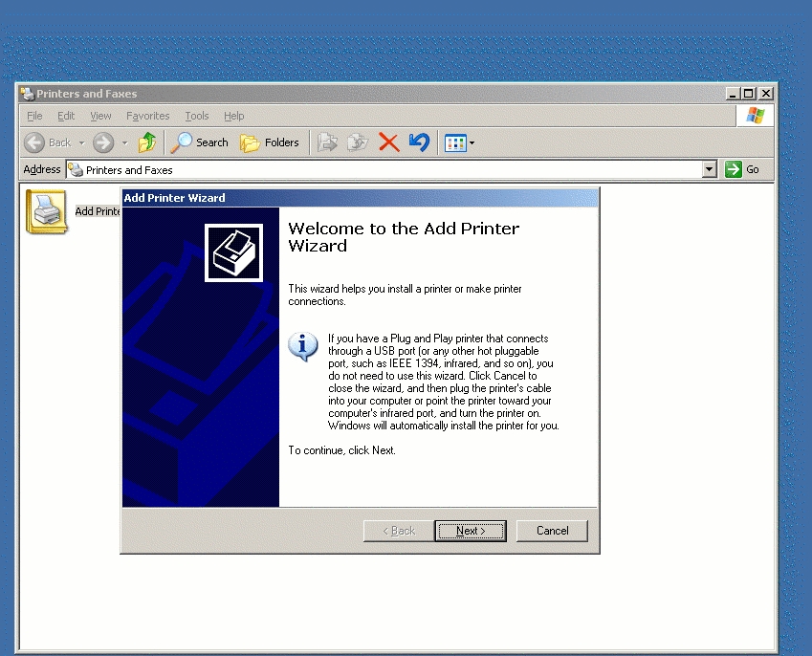Open the Favorites menu
Viewport: 812px width, 656px height.
(147, 116)
